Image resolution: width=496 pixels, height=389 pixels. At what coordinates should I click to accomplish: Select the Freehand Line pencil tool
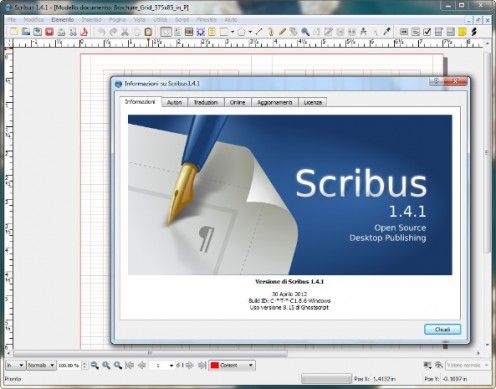[282, 32]
